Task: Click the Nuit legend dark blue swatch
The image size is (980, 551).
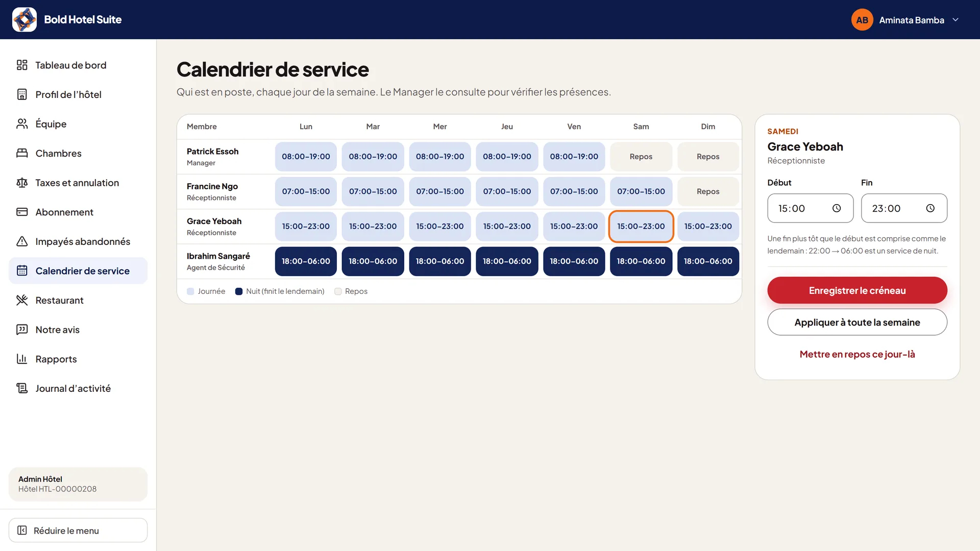Action: pyautogui.click(x=238, y=291)
